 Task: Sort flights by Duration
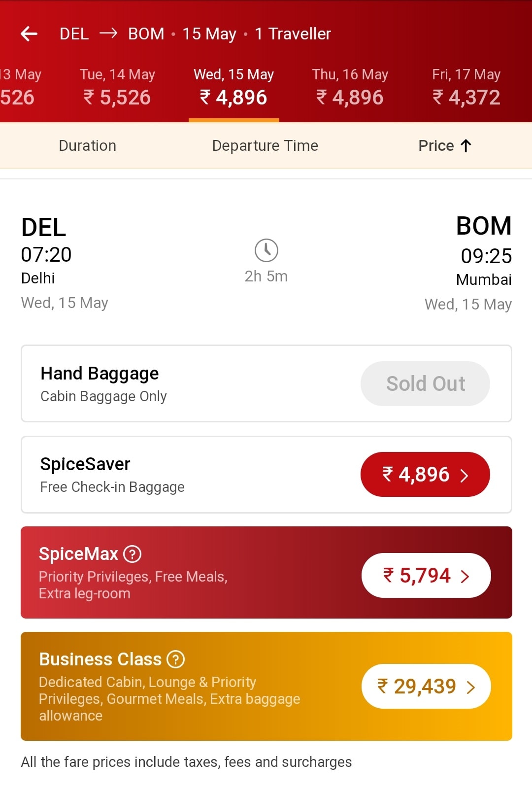(x=88, y=146)
